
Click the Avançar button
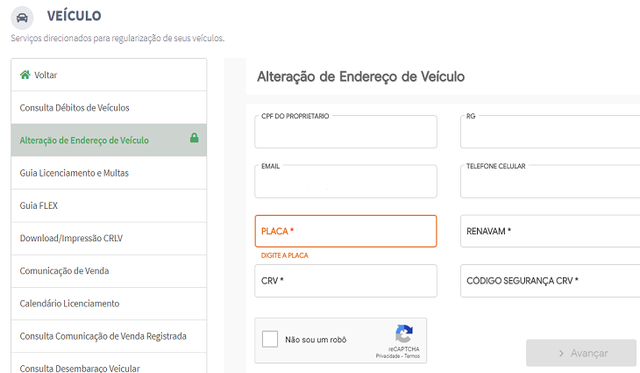(x=581, y=353)
